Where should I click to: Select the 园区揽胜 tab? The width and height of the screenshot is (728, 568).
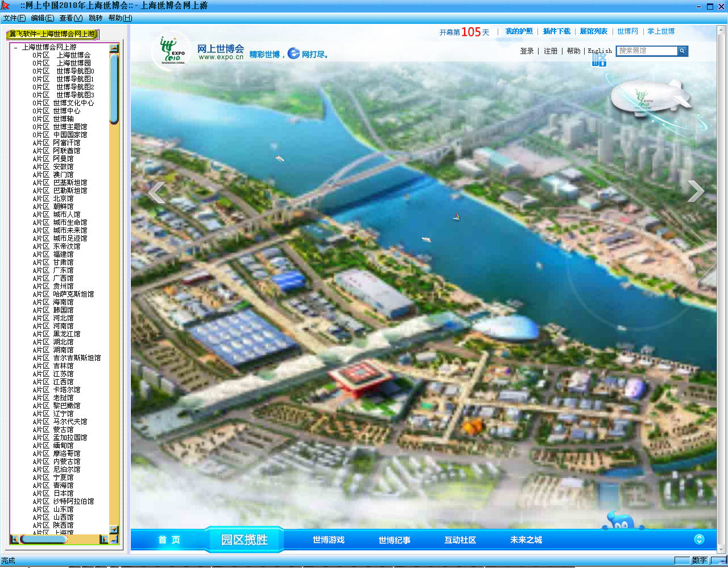(x=244, y=540)
